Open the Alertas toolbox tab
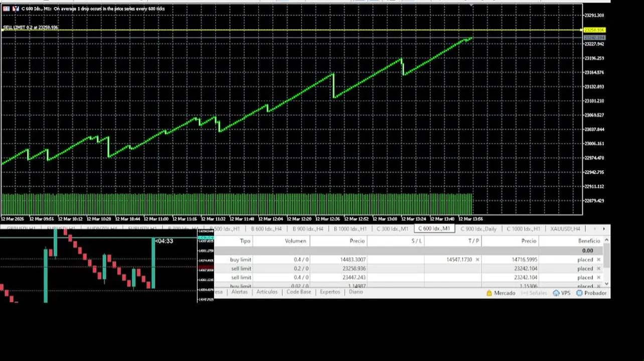 (x=239, y=292)
